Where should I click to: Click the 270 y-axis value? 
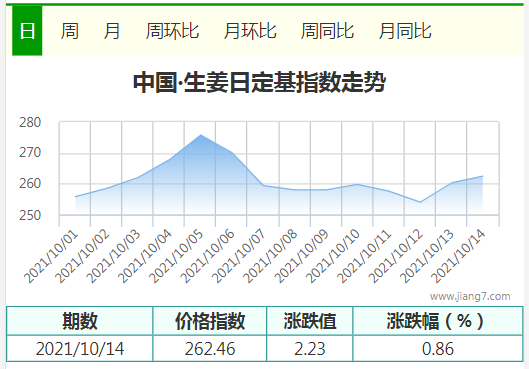pos(30,152)
